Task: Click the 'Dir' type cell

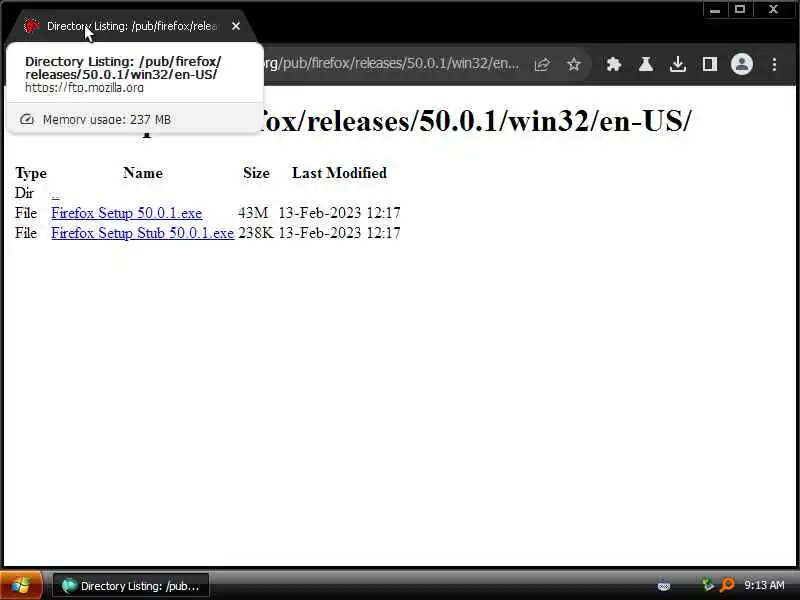Action: coord(24,193)
